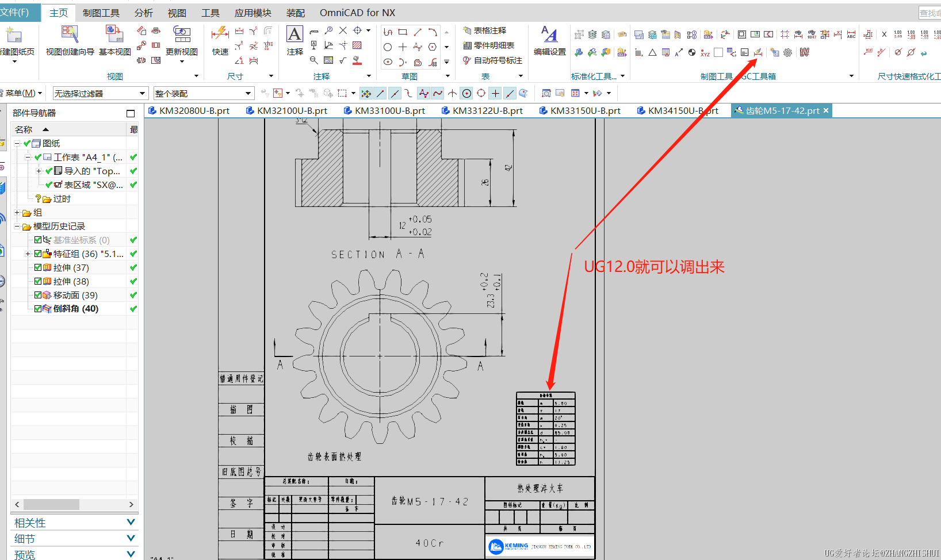
Task: Click the 表格注释 button
Action: tap(485, 30)
